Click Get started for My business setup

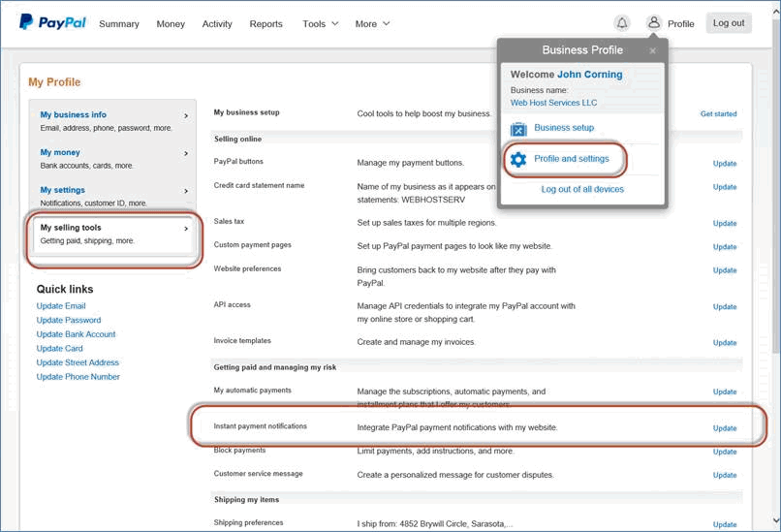[718, 113]
